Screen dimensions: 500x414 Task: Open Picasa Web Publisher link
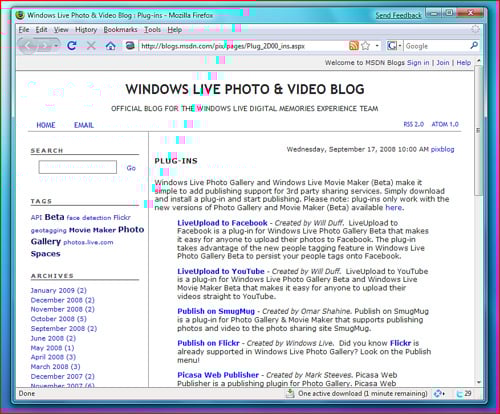(x=218, y=375)
